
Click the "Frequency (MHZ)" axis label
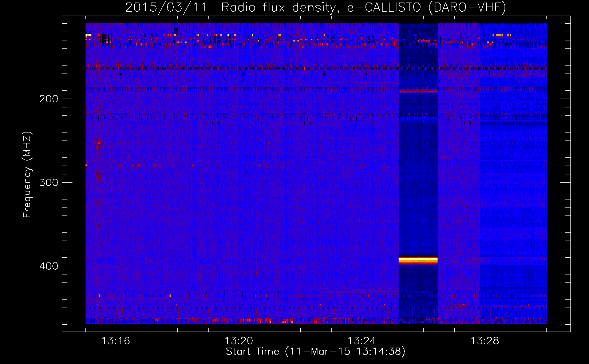27,174
